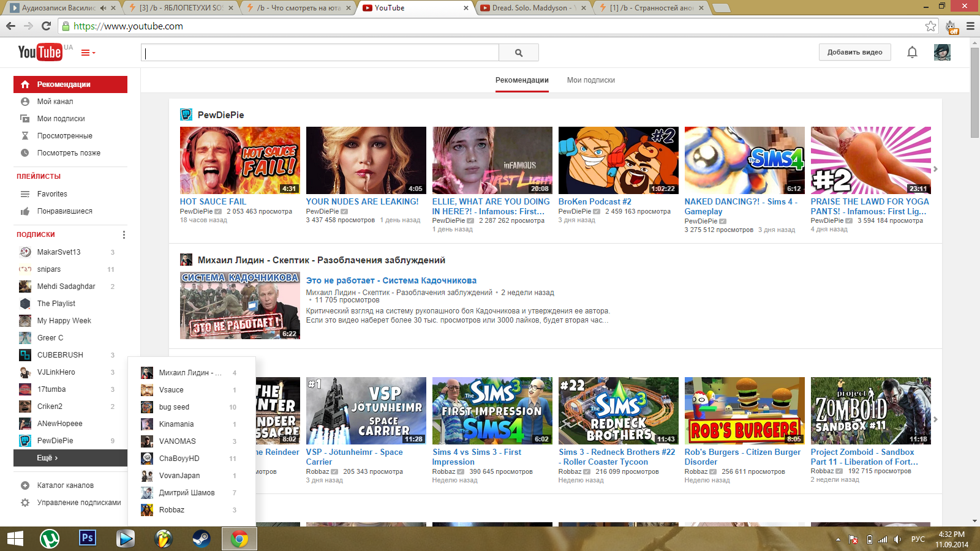980x551 pixels.
Task: Open the notifications bell
Action: click(912, 53)
